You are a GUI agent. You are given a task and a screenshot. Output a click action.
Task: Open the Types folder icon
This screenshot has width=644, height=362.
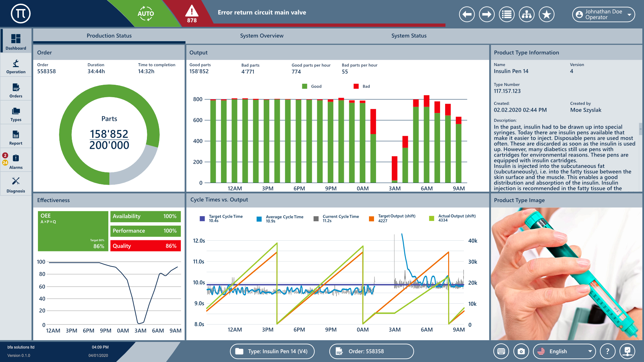coord(16,114)
